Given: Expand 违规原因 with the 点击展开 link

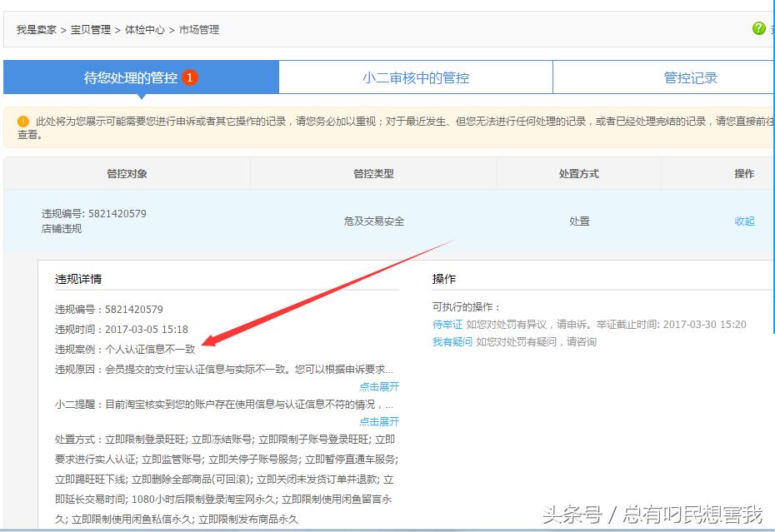Looking at the screenshot, I should pos(379,387).
